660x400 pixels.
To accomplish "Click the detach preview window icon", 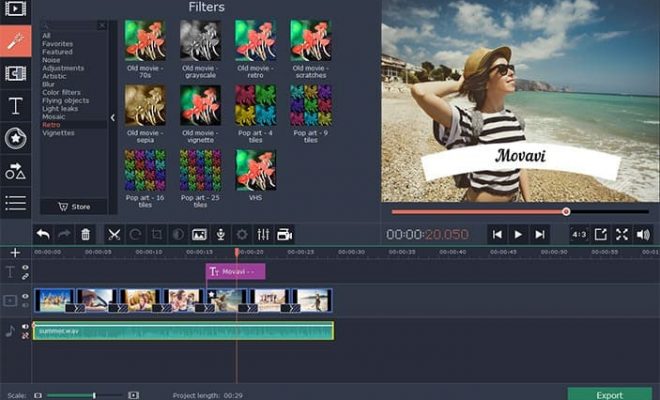I will pyautogui.click(x=601, y=234).
